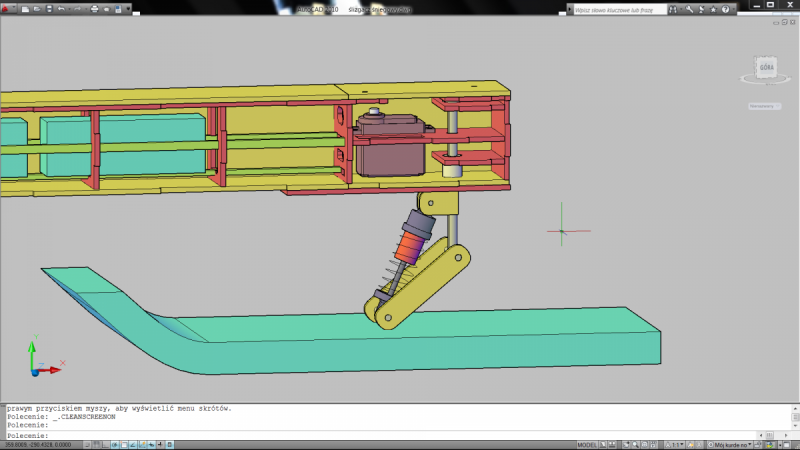The width and height of the screenshot is (800, 450).
Task: Click the Undo arrow icon
Action: (x=62, y=9)
